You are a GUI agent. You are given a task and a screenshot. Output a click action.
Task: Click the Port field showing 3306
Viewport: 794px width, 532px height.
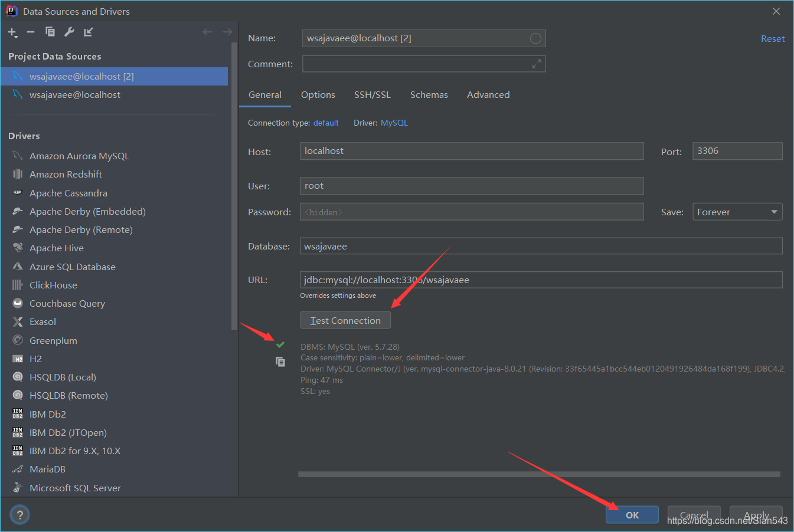pos(737,151)
